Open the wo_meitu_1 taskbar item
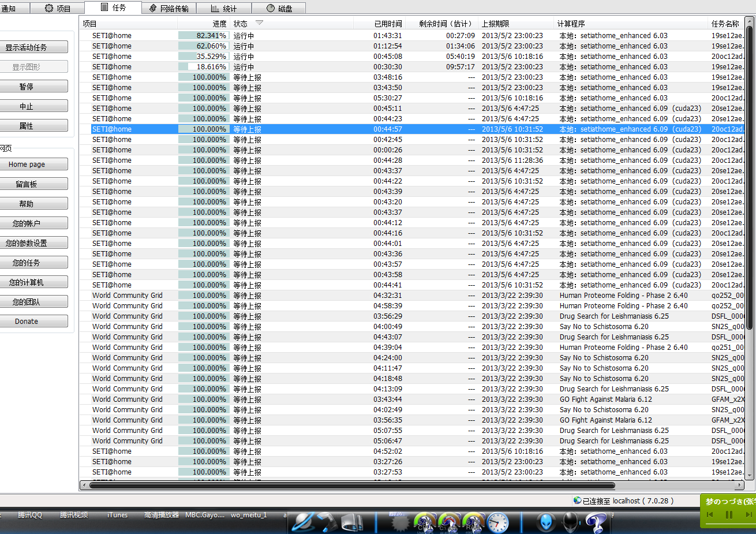The width and height of the screenshot is (756, 534). tap(249, 515)
